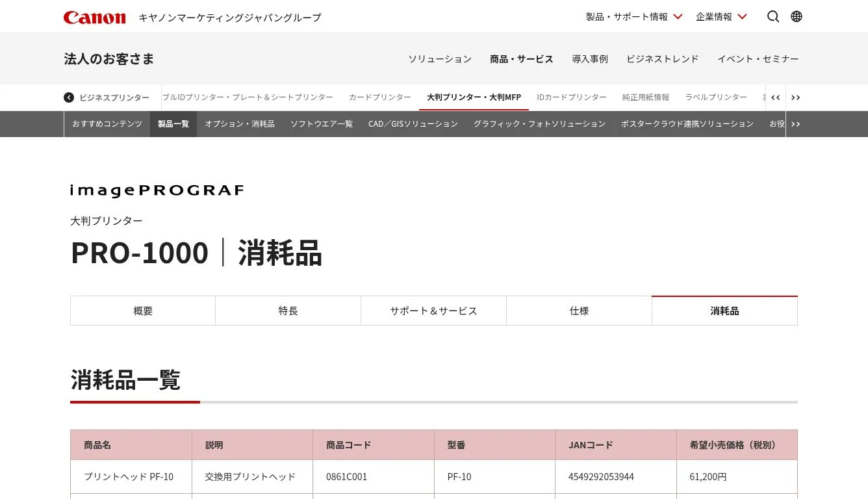Screen dimensions: 868x499
Task: Click the ビジネスプリンター breadcrumb link
Action: point(114,97)
